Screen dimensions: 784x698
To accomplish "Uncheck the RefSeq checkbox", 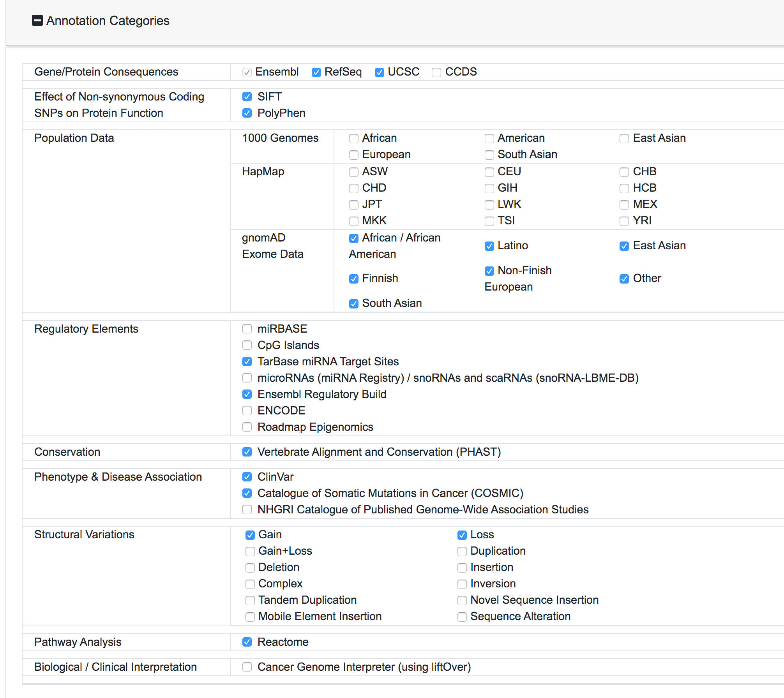I will click(316, 72).
